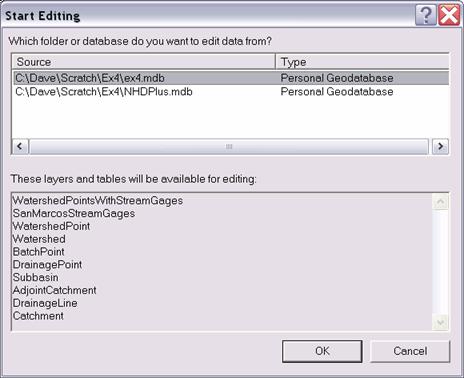Select the ex4.mdb source row

click(231, 78)
